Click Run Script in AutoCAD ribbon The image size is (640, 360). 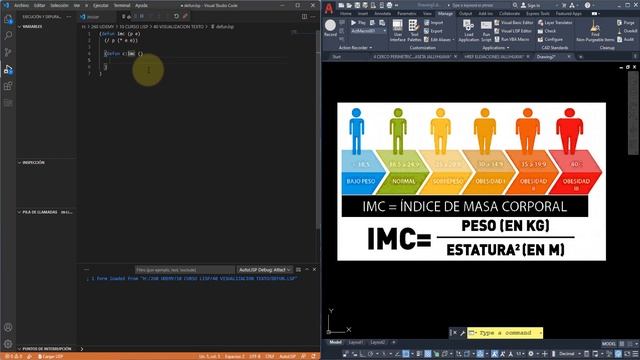click(x=486, y=31)
